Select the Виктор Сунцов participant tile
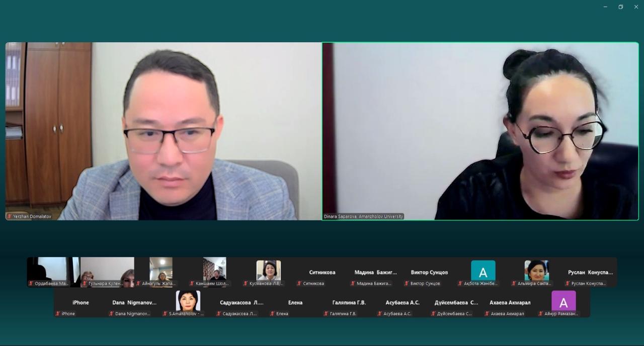 429,272
